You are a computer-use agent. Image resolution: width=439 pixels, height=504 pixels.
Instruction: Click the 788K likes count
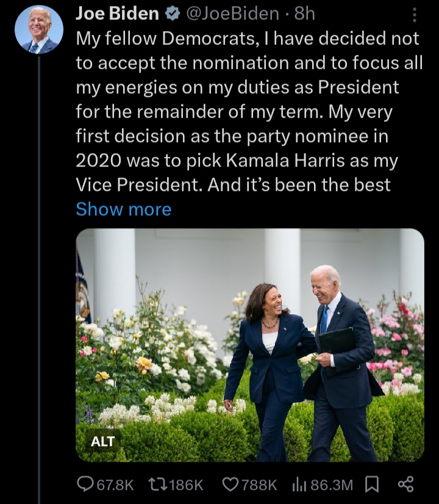click(259, 484)
